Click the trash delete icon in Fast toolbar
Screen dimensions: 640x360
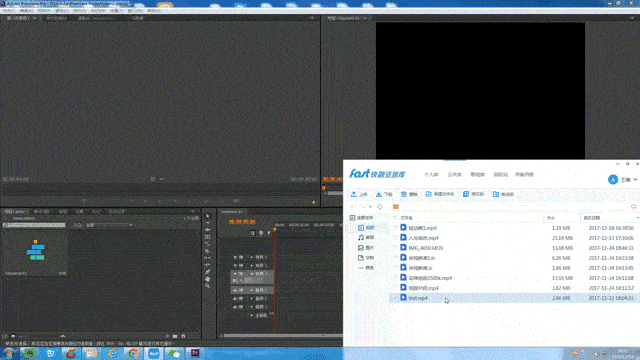(x=404, y=194)
